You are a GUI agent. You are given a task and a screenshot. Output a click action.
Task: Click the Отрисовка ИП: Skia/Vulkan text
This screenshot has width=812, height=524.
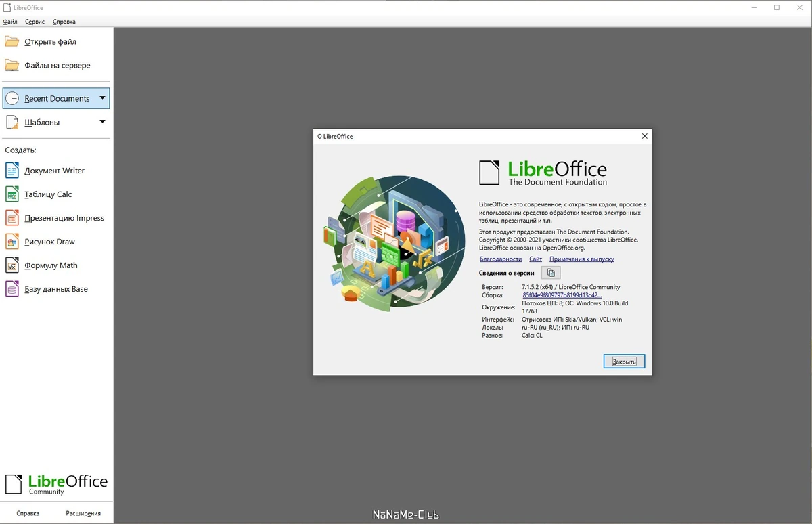pyautogui.click(x=560, y=319)
